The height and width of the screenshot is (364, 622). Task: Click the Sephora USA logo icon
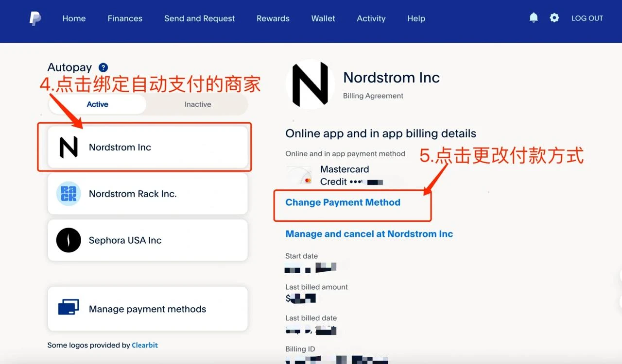click(x=69, y=240)
